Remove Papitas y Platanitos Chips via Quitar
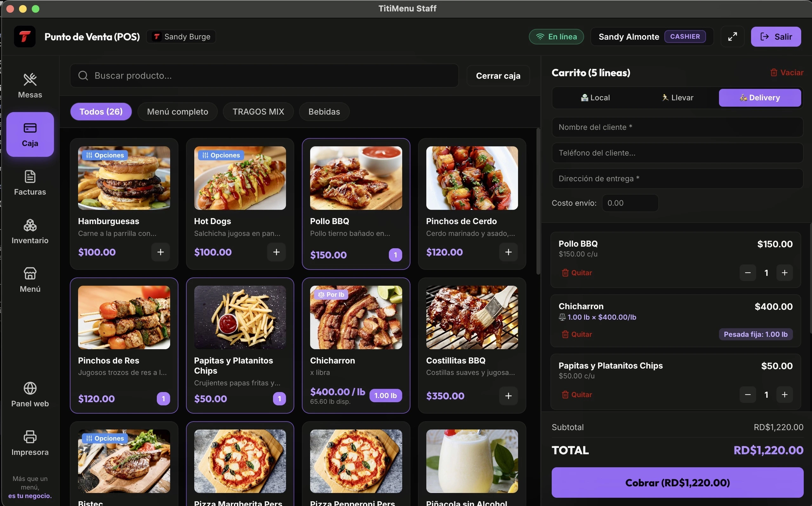812x506 pixels. [577, 395]
